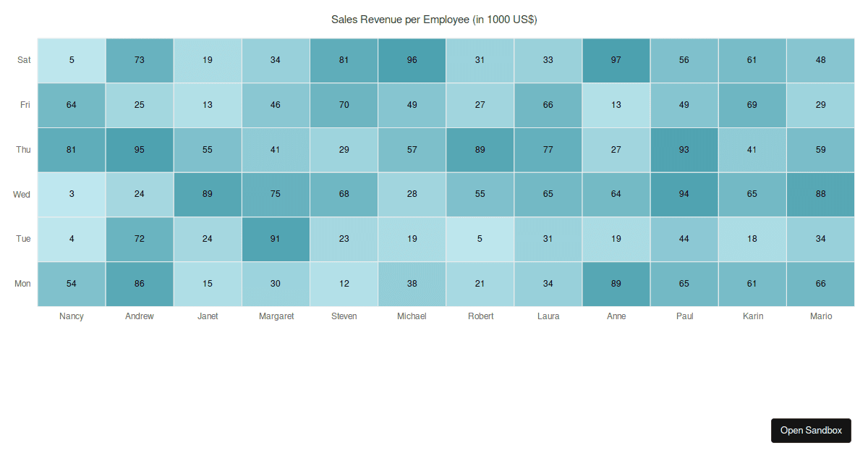
Task: Select Karin's Friday cell showing 69
Action: (x=752, y=105)
